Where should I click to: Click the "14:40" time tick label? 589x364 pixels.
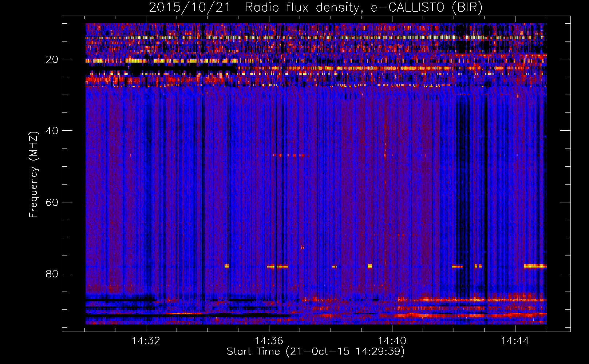coord(392,341)
